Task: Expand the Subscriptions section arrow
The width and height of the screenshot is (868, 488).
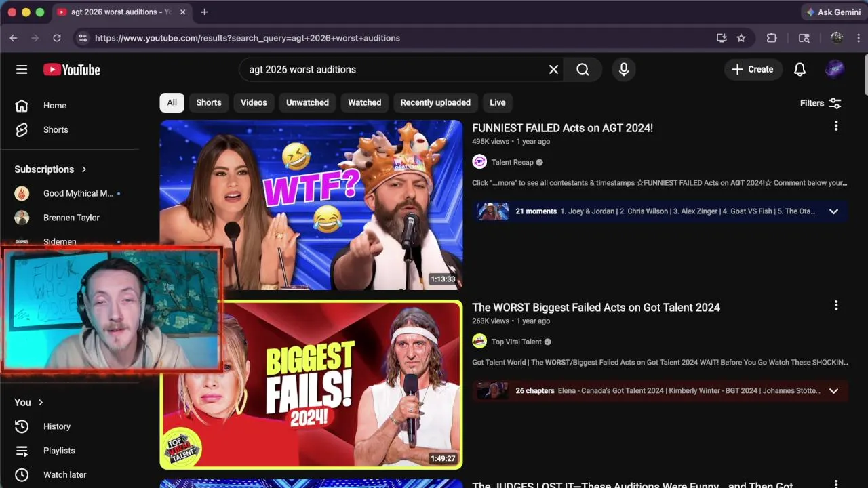Action: (x=84, y=169)
